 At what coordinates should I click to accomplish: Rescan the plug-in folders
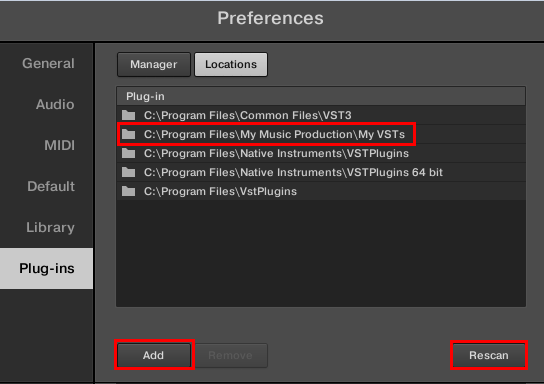coord(489,355)
